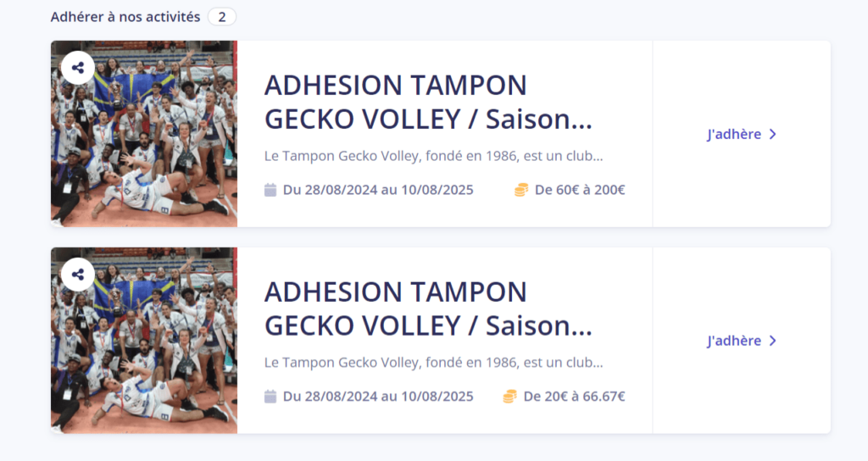Click first card's club description text

(x=433, y=156)
